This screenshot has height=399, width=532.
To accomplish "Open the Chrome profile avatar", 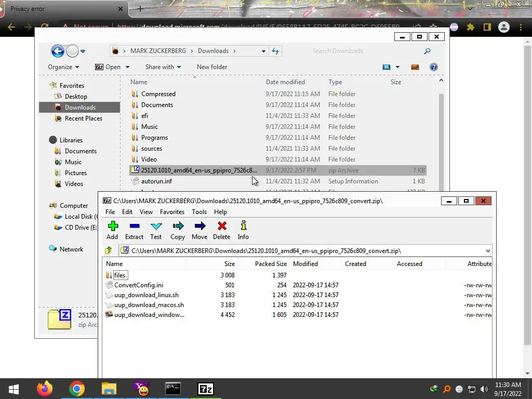I will click(504, 27).
